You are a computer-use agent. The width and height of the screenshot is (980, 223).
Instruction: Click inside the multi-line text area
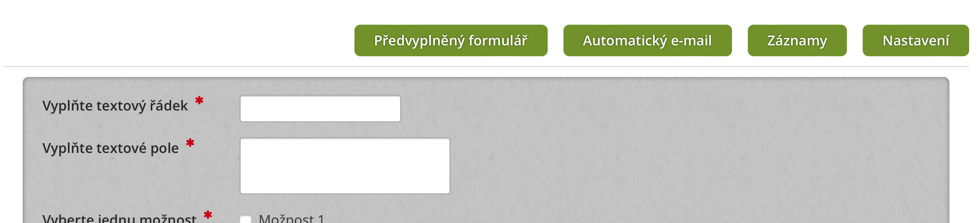(345, 166)
